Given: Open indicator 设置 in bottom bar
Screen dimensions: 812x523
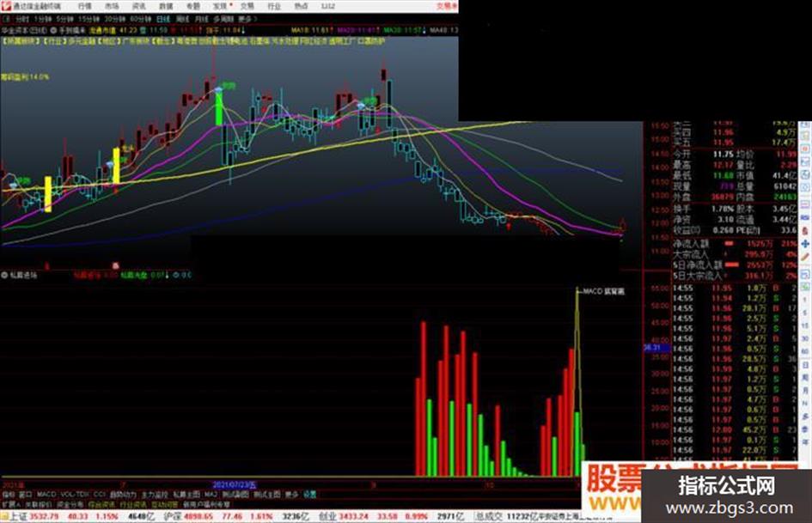Looking at the screenshot, I should 309,495.
